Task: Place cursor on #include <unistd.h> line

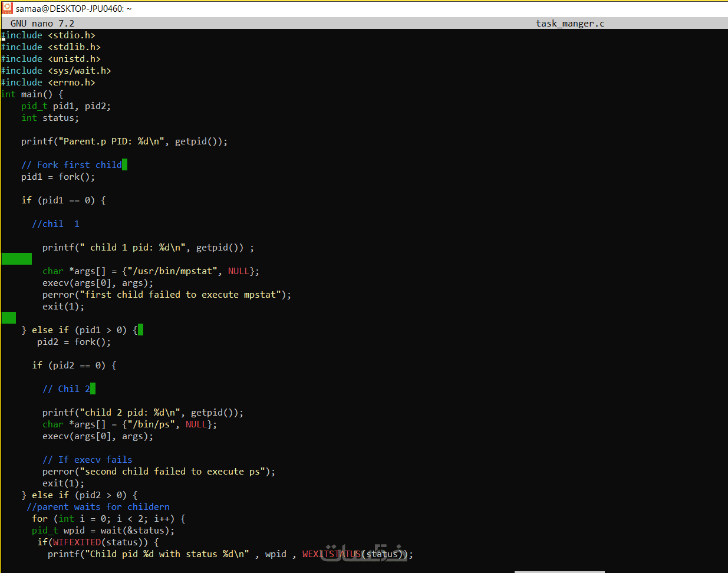Action: coord(51,59)
